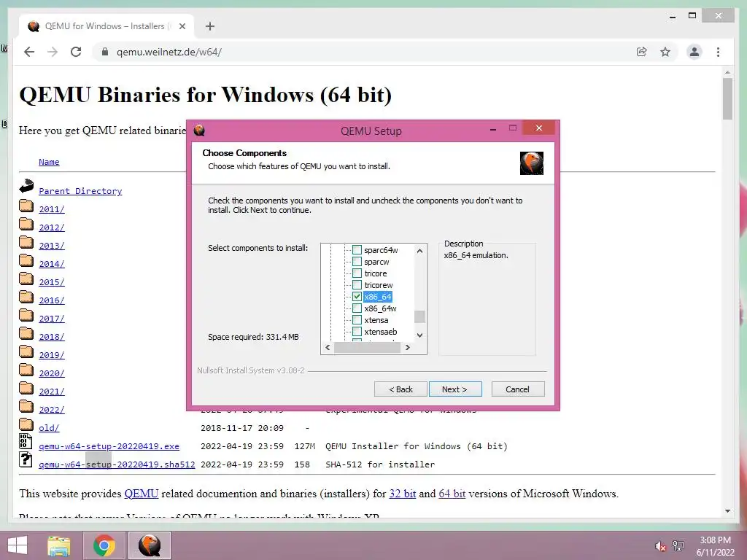The height and width of the screenshot is (560, 747).
Task: Open the Chrome three-dot menu
Action: (718, 52)
